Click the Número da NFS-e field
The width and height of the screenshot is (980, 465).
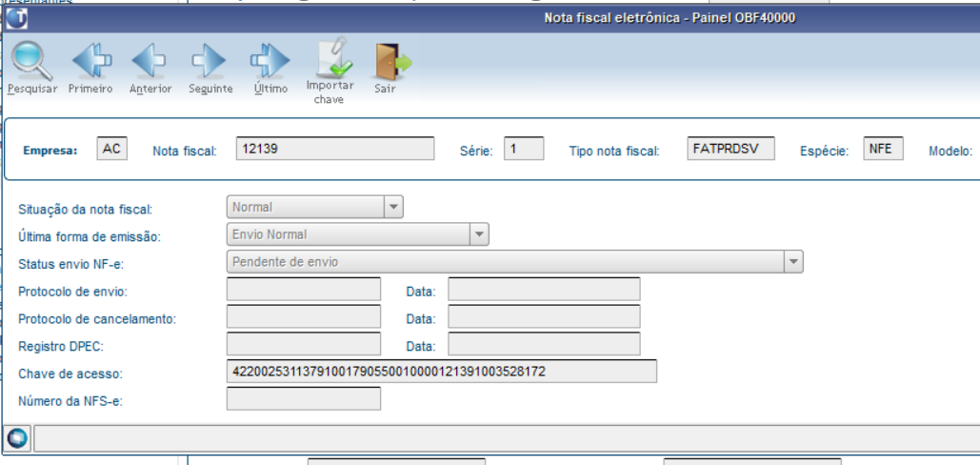point(304,398)
